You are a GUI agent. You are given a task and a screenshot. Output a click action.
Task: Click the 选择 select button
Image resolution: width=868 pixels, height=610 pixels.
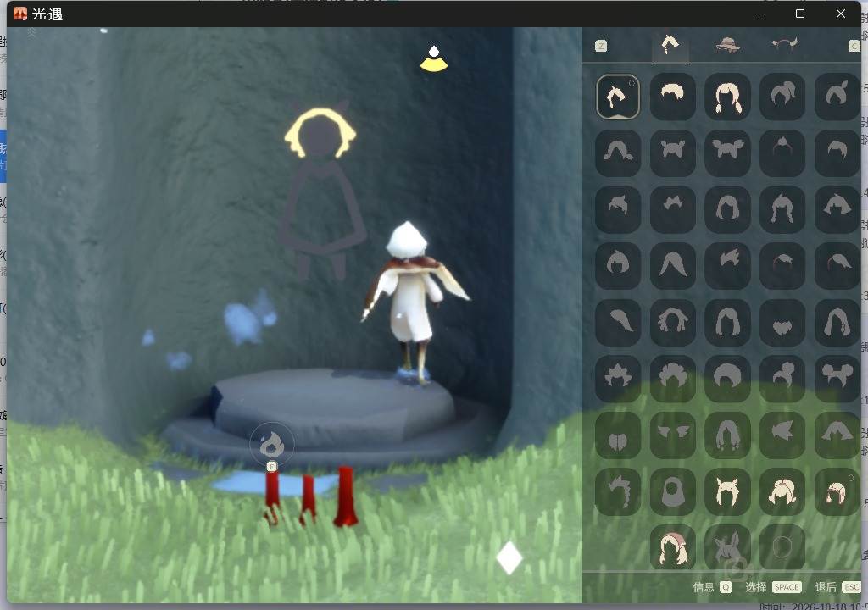tap(773, 587)
